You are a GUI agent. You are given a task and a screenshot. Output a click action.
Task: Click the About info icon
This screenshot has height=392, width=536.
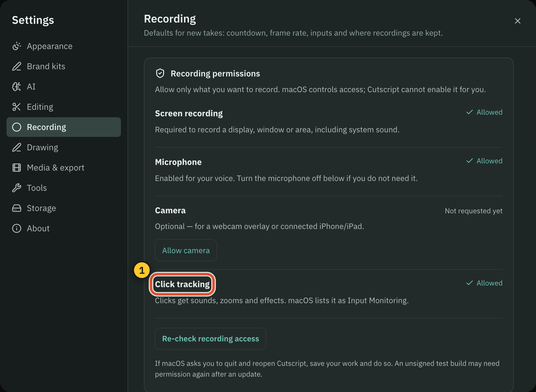[16, 228]
